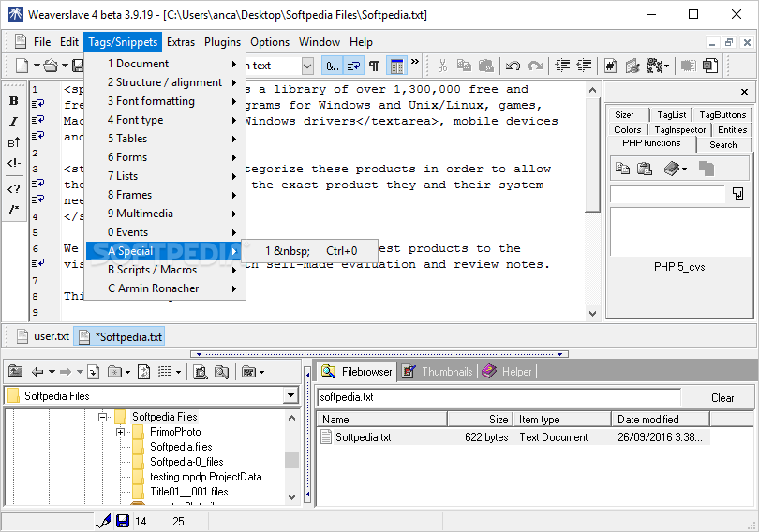Open the B Scripts / Macros submenu
This screenshot has width=759, height=532.
(x=165, y=270)
